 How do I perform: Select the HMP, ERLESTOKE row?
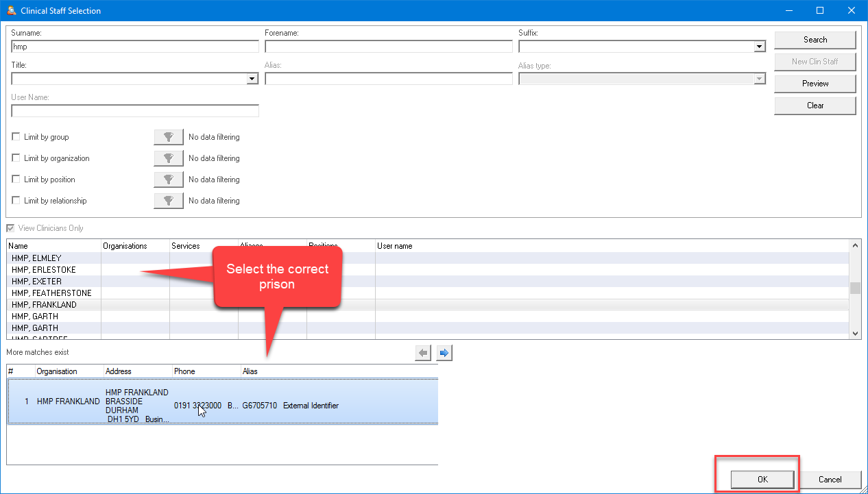[428, 270]
